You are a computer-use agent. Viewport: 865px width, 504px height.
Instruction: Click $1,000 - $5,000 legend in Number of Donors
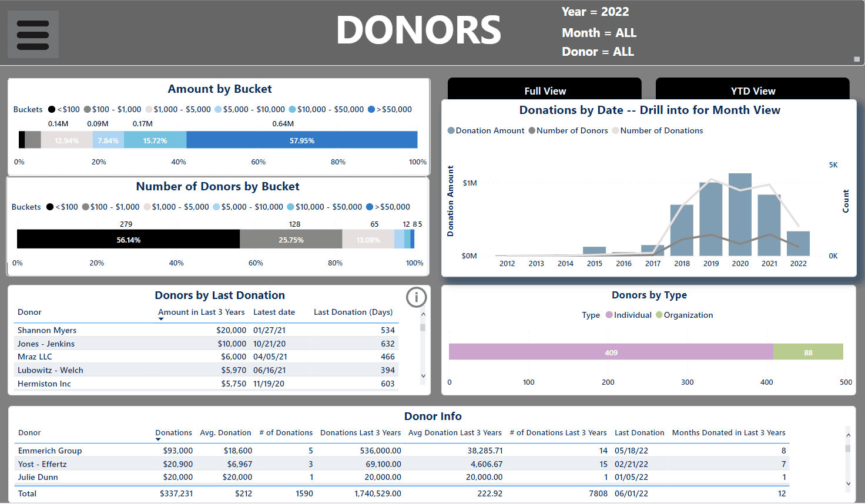pos(176,207)
